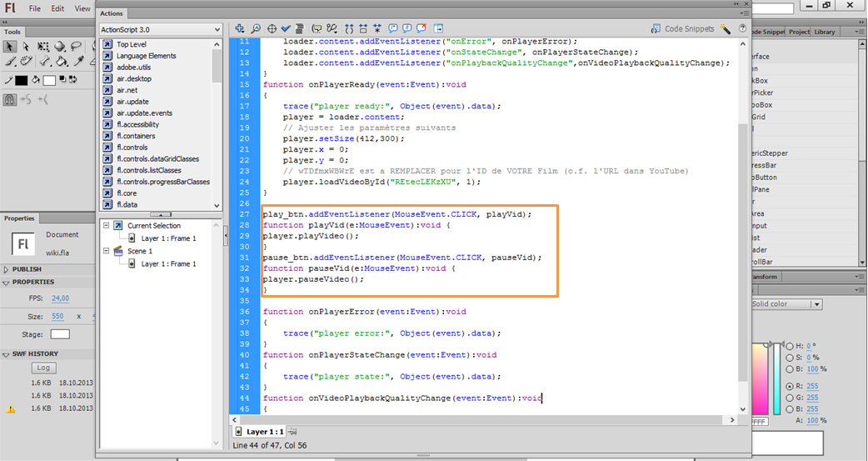868x461 pixels.
Task: Select the H hue radio button
Action: 790,345
